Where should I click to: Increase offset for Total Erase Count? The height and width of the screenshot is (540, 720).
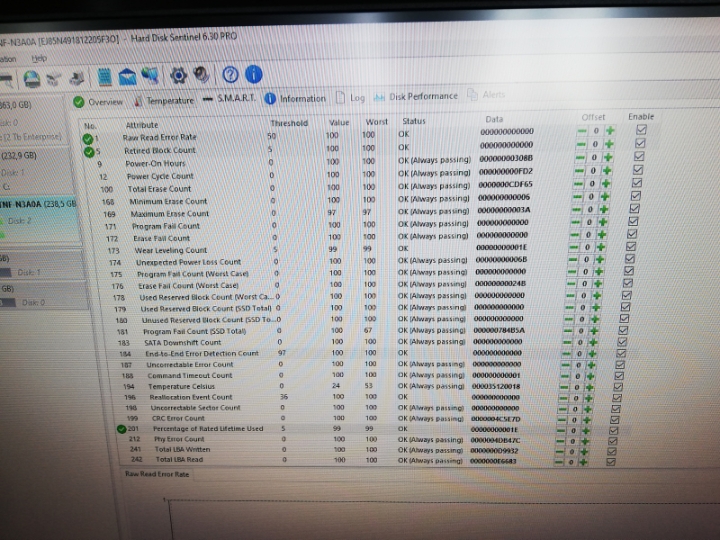[606, 184]
